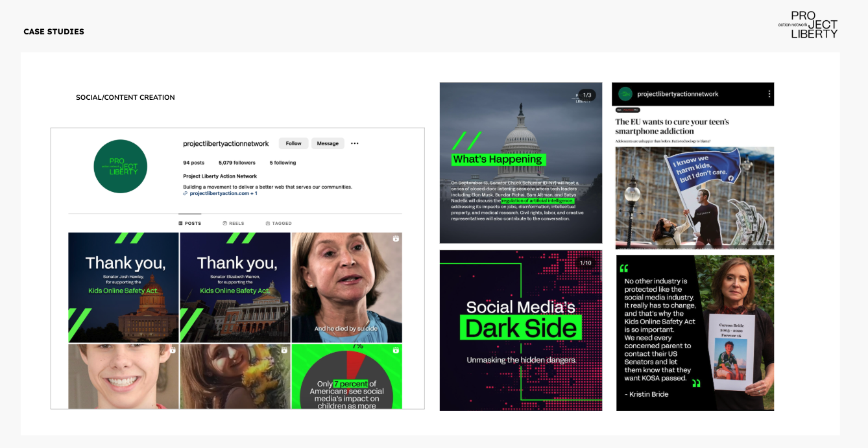Open the 5,079 followers list
This screenshot has width=868, height=448.
coord(237,163)
